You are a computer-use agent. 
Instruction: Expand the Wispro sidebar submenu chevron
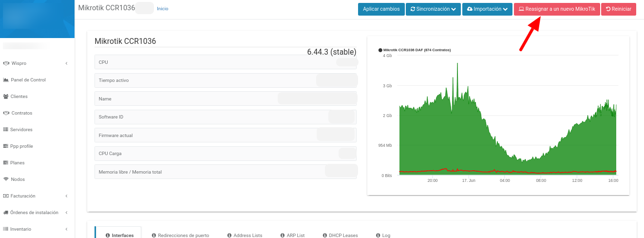(x=66, y=63)
